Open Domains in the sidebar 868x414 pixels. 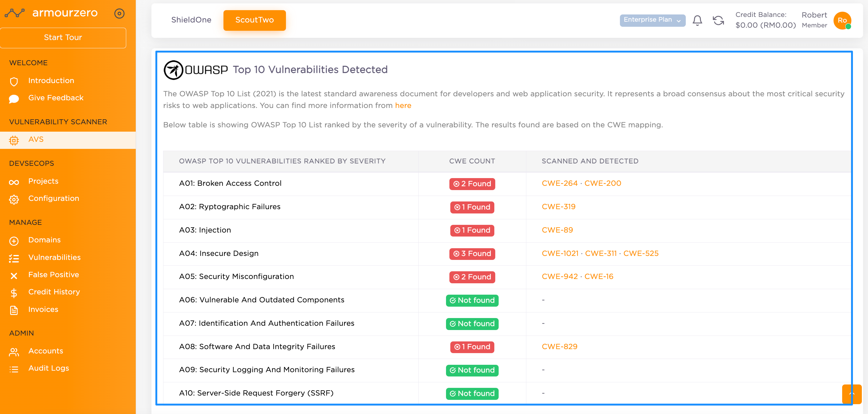[44, 240]
